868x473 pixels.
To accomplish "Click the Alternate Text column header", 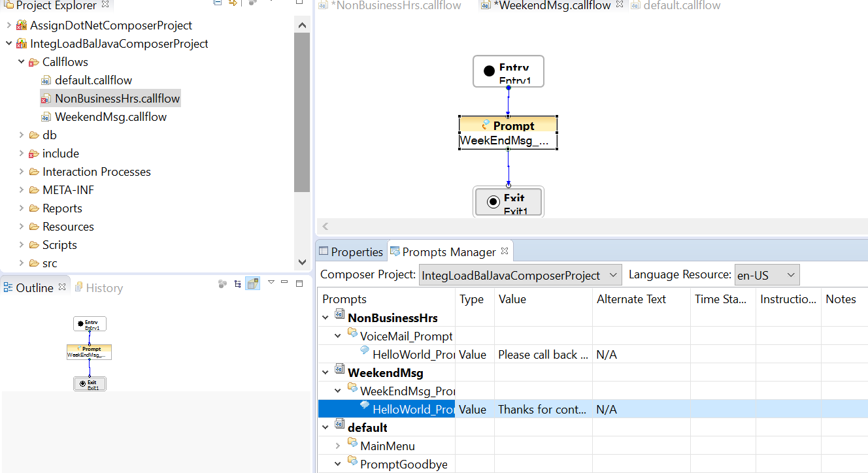I will [x=631, y=299].
